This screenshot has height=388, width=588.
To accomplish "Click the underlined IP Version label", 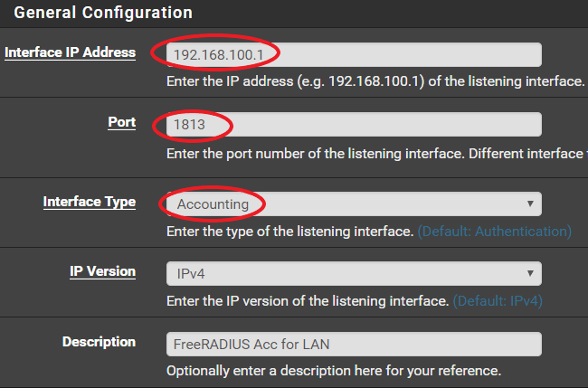I will tap(102, 271).
